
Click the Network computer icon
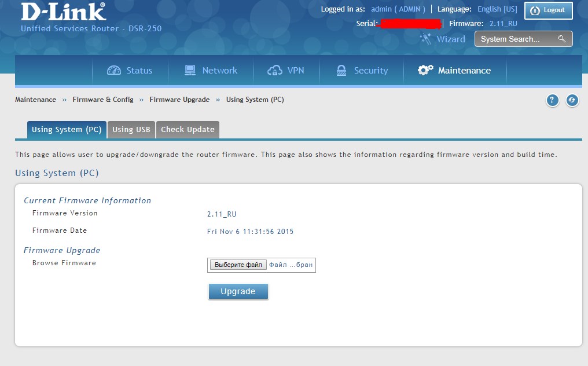190,71
